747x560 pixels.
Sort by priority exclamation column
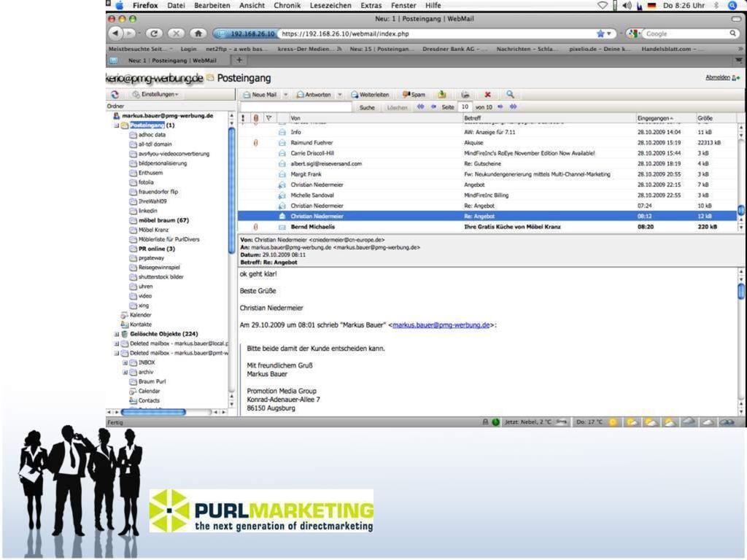click(x=243, y=117)
